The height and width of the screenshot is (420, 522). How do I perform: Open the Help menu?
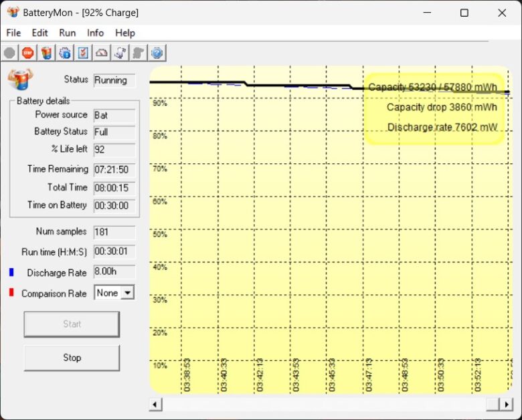(x=125, y=33)
